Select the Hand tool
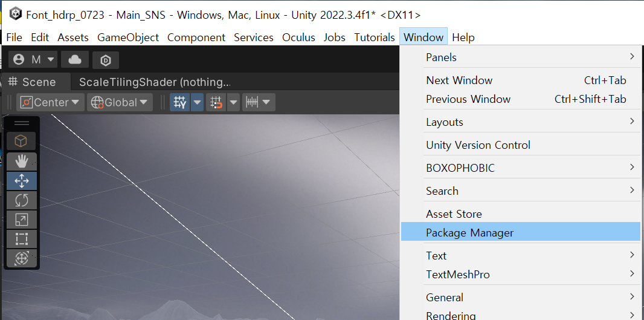 21,162
